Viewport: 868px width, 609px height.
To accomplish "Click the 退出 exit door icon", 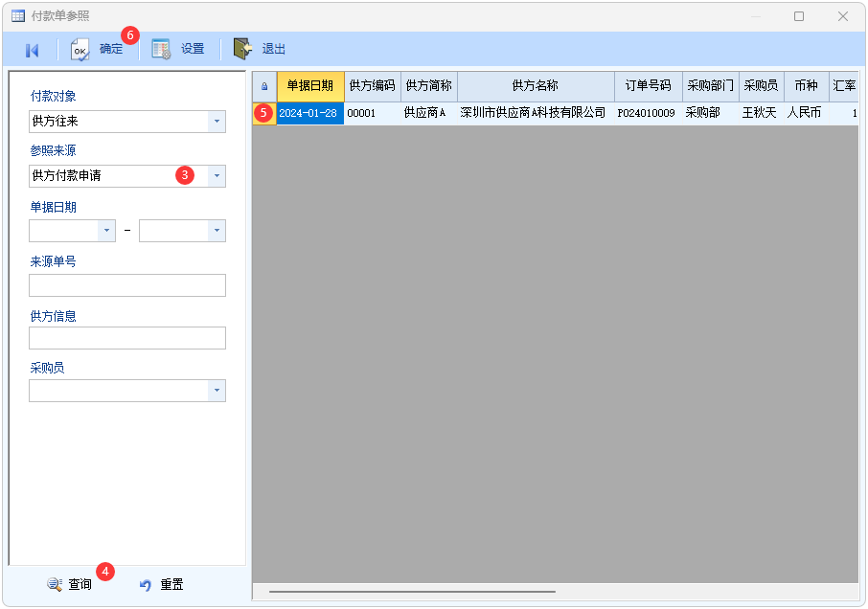I will coord(243,50).
